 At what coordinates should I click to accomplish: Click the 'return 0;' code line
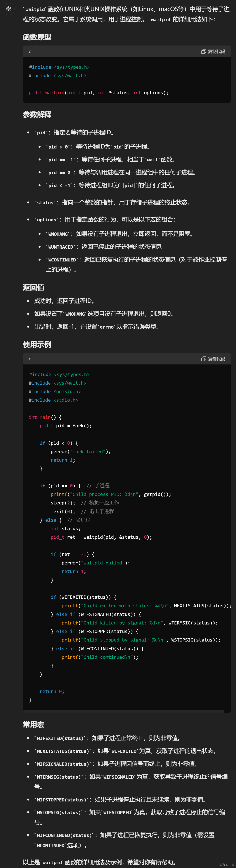tap(52, 691)
